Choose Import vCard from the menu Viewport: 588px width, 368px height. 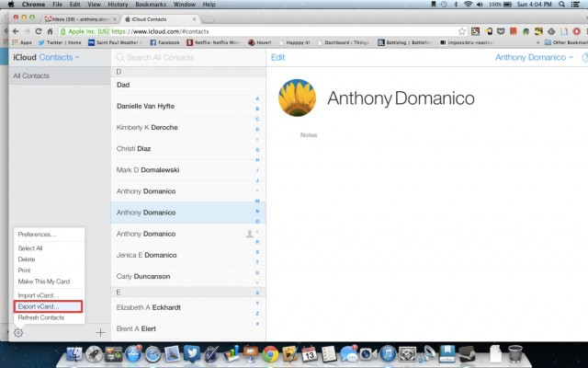(39, 295)
